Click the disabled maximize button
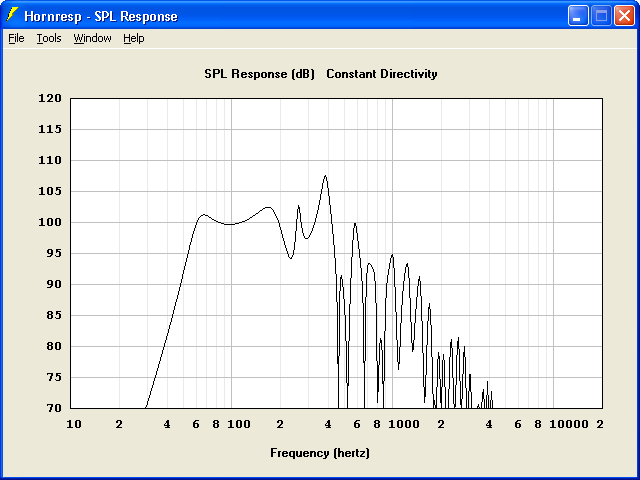 pos(601,16)
